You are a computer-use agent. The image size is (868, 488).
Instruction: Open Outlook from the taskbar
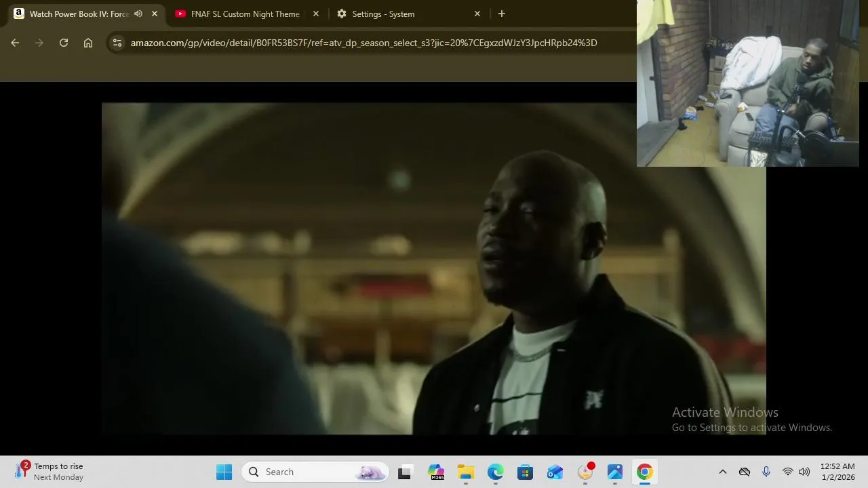(555, 472)
